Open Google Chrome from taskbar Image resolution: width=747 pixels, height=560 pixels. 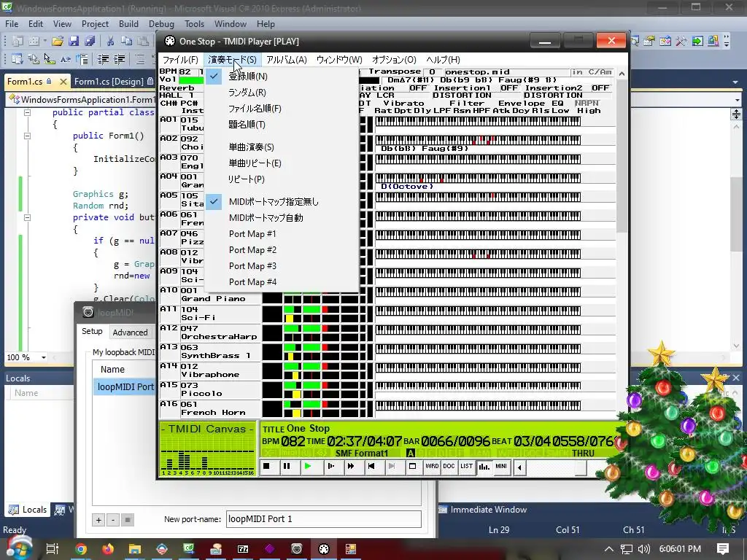click(x=81, y=549)
